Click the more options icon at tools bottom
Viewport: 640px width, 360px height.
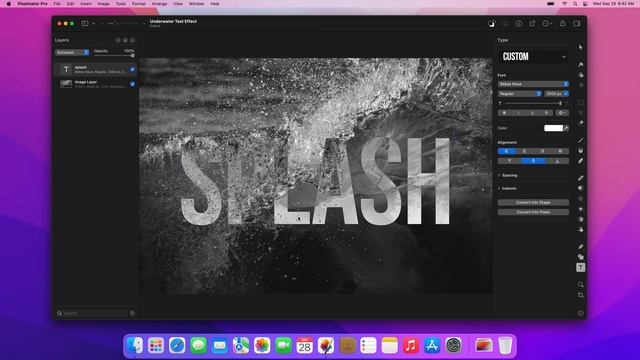pyautogui.click(x=580, y=313)
